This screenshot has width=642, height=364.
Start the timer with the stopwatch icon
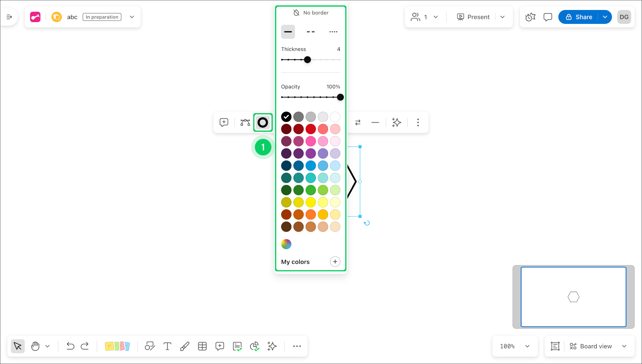(530, 17)
